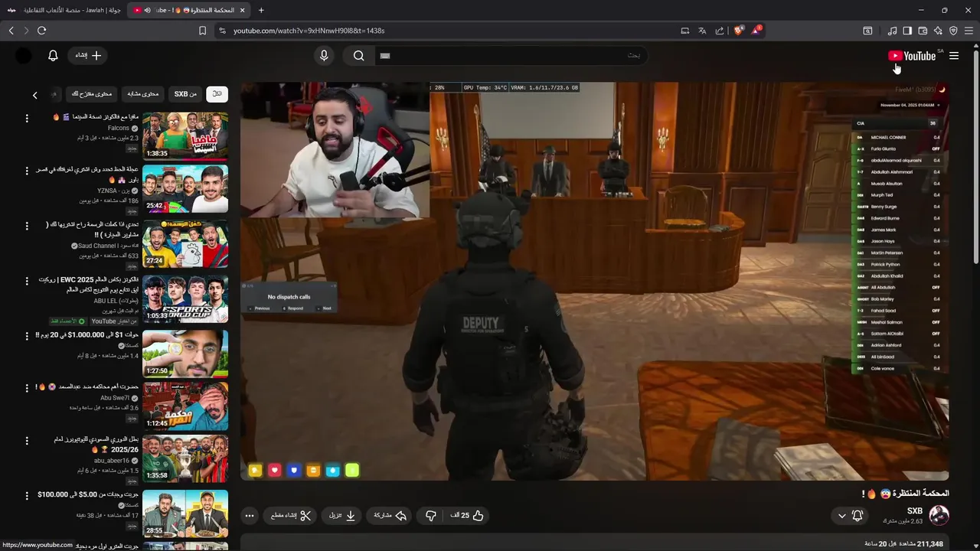Open the YouTube home logo

coord(912,56)
